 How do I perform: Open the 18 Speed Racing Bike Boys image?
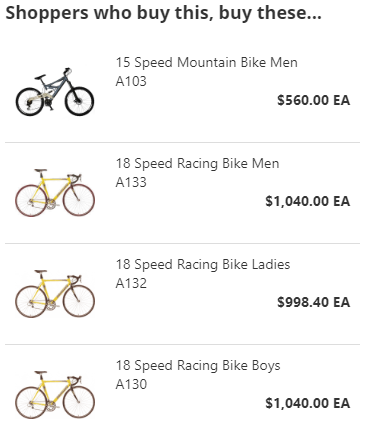[x=55, y=395]
